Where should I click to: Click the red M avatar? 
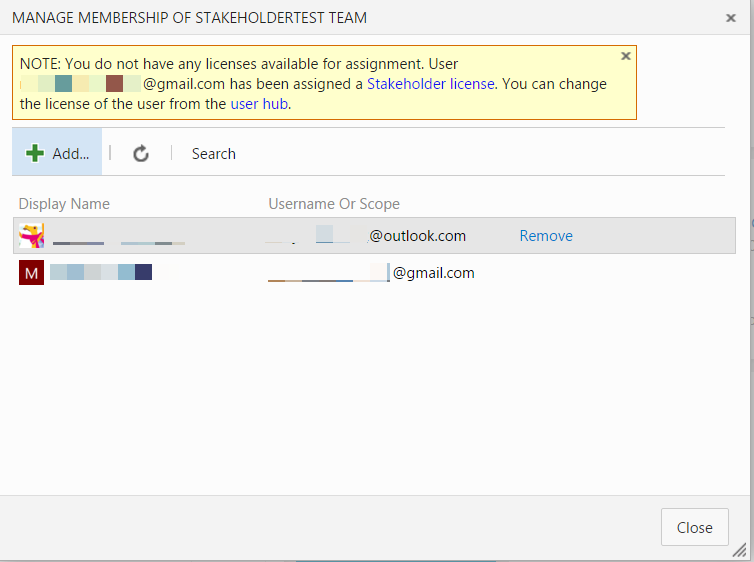point(31,272)
